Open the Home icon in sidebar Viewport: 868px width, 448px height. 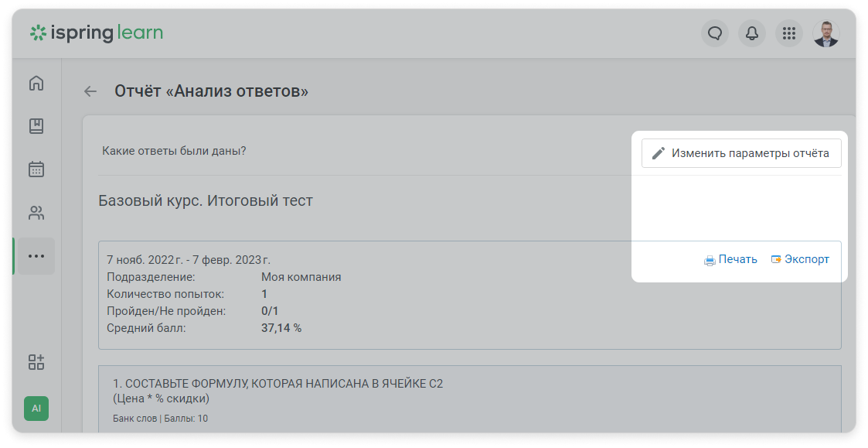pyautogui.click(x=36, y=83)
